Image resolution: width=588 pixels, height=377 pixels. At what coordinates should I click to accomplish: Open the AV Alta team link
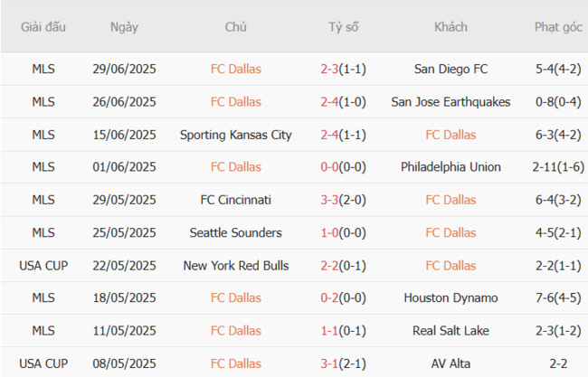tap(450, 363)
